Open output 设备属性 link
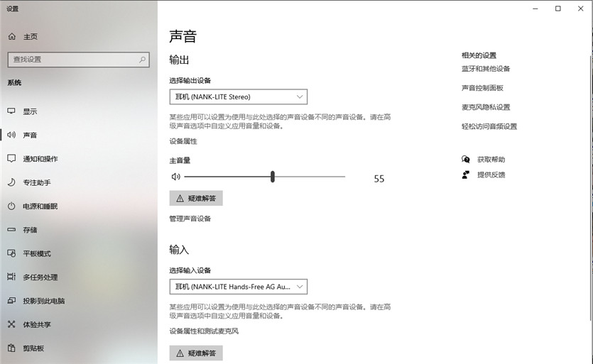The width and height of the screenshot is (593, 364). (x=183, y=141)
